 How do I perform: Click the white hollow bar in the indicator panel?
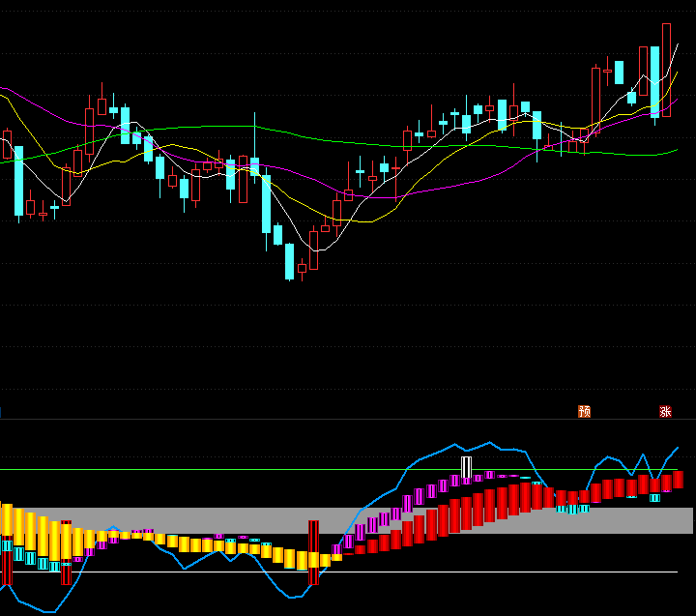[x=466, y=467]
